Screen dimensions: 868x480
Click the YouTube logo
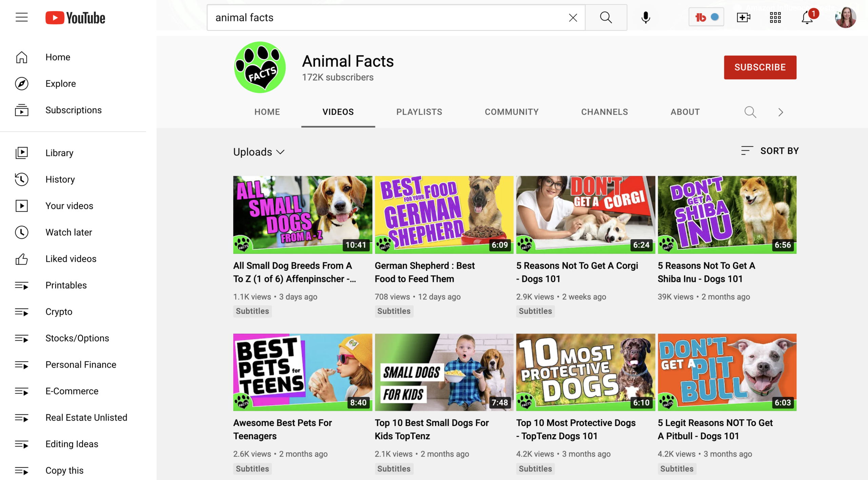pyautogui.click(x=75, y=18)
